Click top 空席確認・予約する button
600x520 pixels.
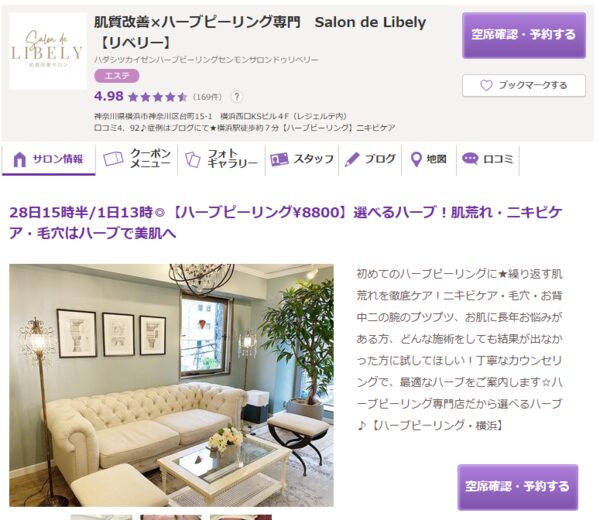coord(523,35)
